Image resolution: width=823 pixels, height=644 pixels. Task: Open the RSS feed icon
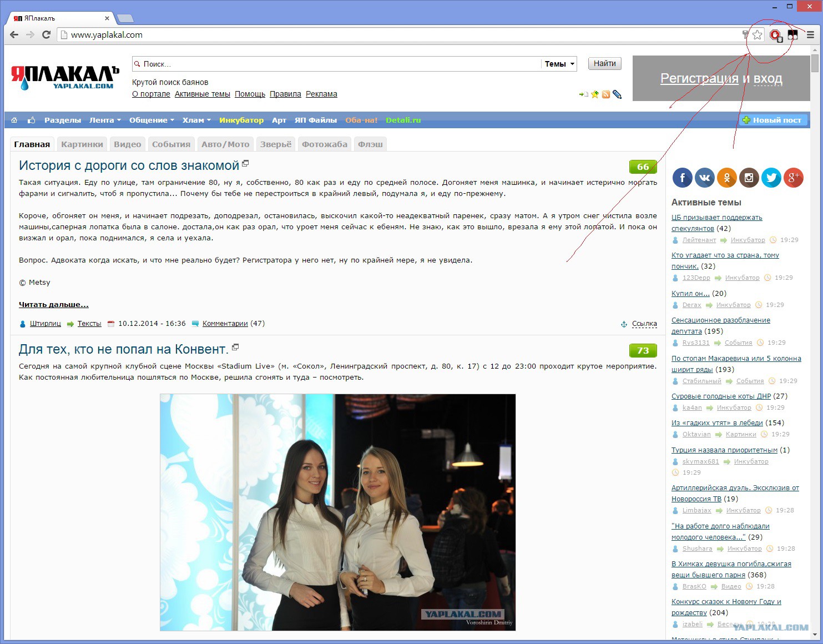(606, 94)
